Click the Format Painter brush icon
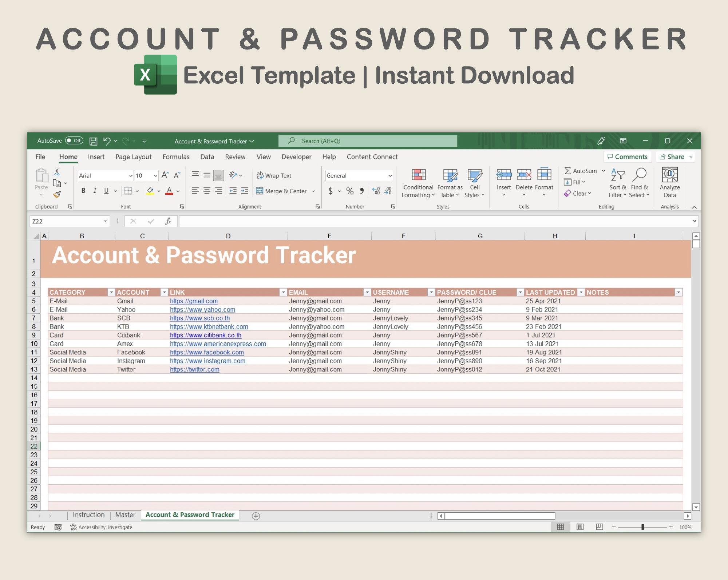This screenshot has height=580, width=728. (x=57, y=195)
